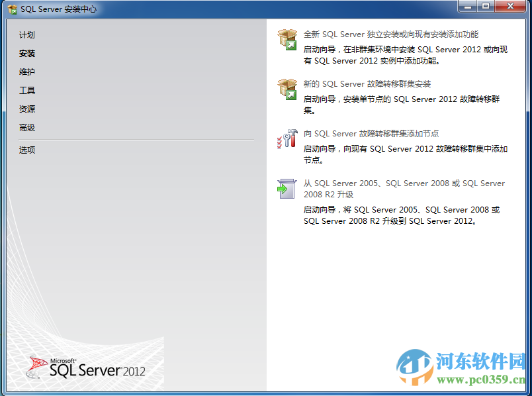Select 选项 in the sidebar
Screen dimensions: 532x396
[26, 150]
